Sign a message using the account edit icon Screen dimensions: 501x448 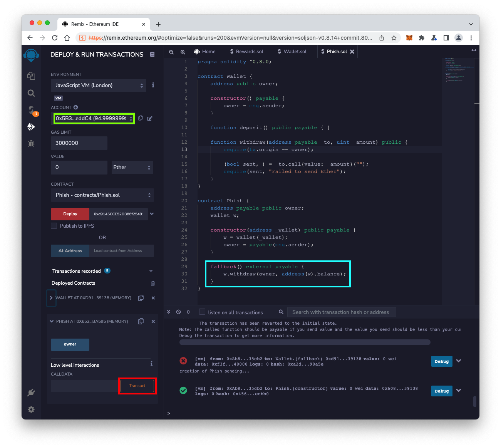click(x=150, y=118)
